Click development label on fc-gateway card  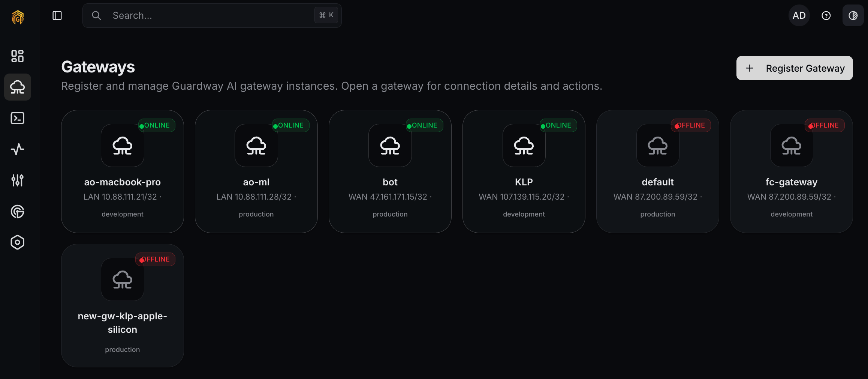[792, 214]
